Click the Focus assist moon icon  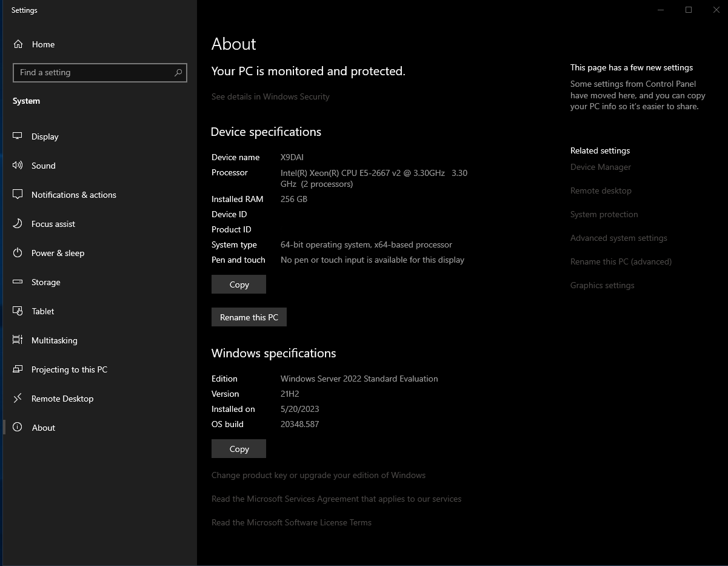pos(18,224)
